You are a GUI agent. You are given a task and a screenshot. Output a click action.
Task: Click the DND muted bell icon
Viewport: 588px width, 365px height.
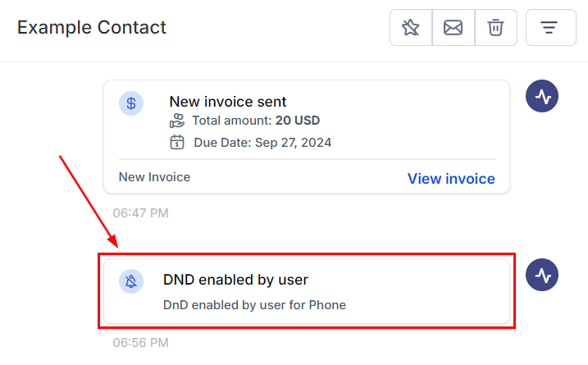(x=131, y=281)
